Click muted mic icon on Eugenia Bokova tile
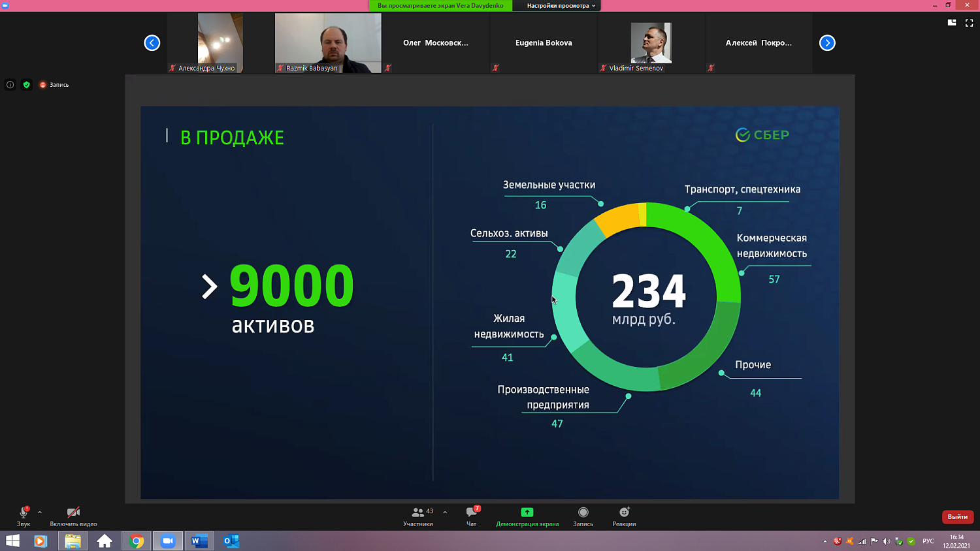Viewport: 980px width, 551px height. pyautogui.click(x=495, y=68)
